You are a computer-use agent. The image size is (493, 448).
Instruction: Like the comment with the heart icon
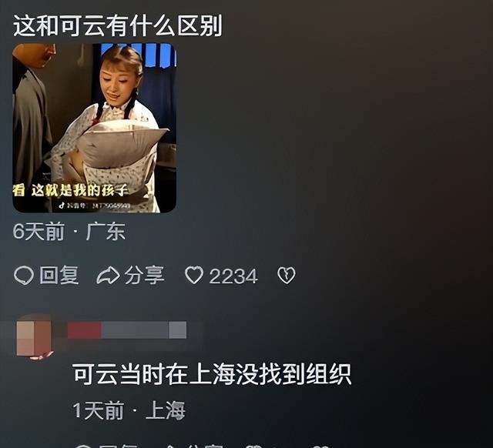(x=193, y=276)
